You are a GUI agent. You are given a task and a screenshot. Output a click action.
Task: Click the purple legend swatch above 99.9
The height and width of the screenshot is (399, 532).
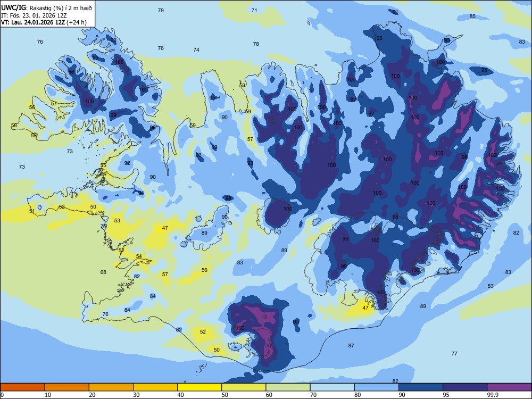pyautogui.click(x=509, y=387)
